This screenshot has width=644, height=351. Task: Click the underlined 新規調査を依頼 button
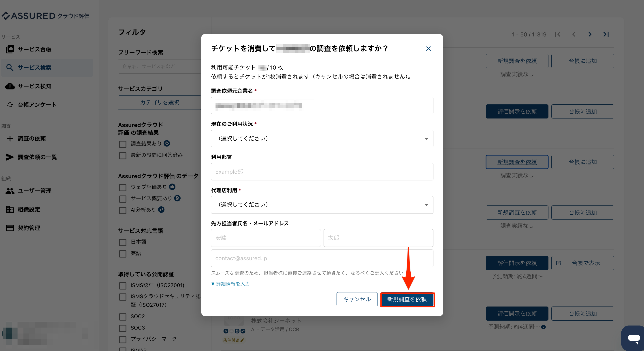click(517, 162)
